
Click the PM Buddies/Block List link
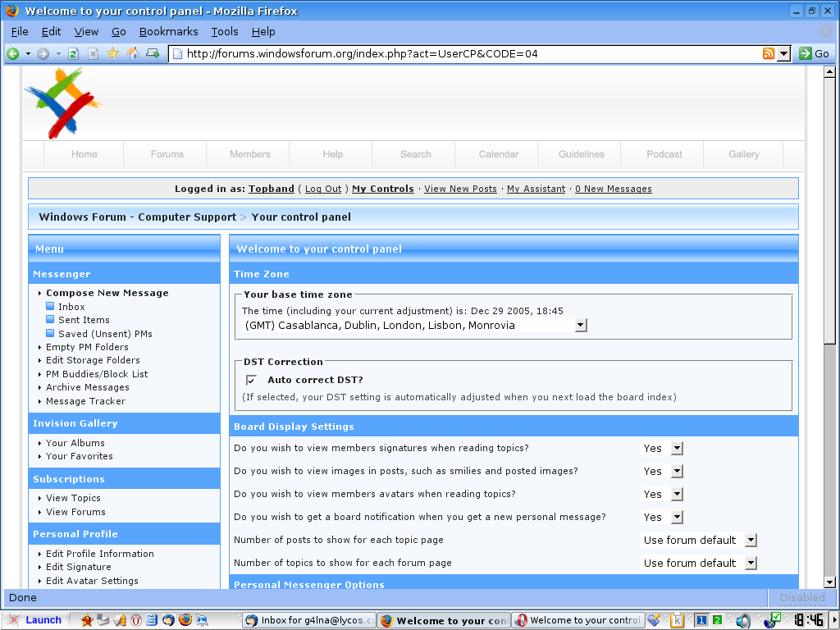[97, 374]
